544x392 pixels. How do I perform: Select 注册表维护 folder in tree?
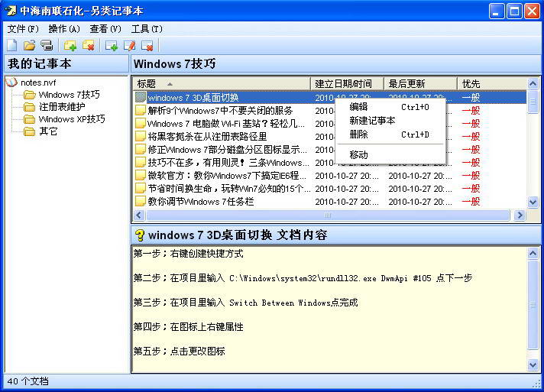62,107
